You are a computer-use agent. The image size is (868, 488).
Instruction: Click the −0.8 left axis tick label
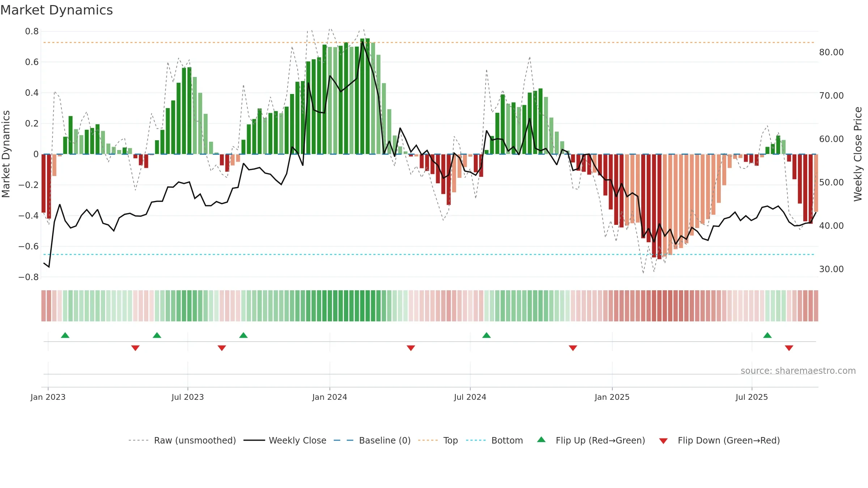click(29, 277)
